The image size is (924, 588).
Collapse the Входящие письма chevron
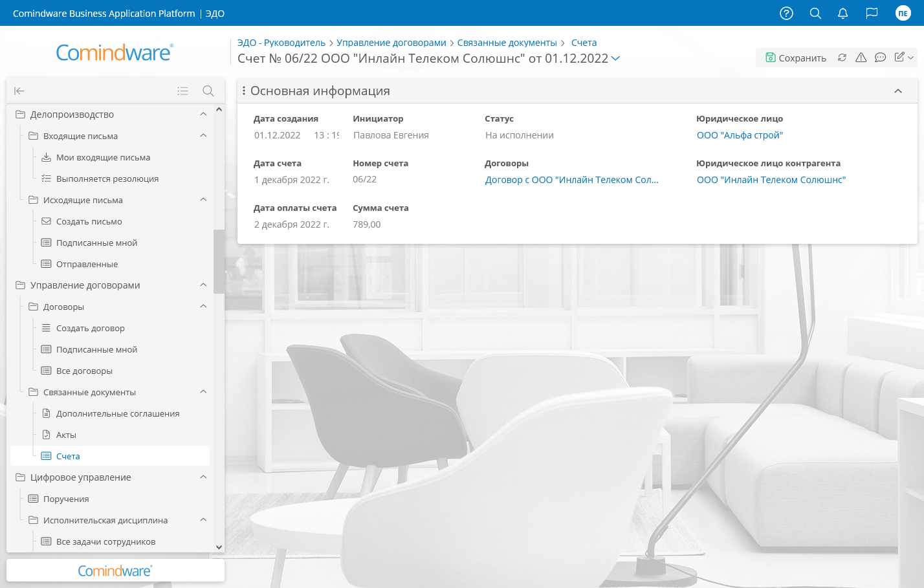(203, 135)
